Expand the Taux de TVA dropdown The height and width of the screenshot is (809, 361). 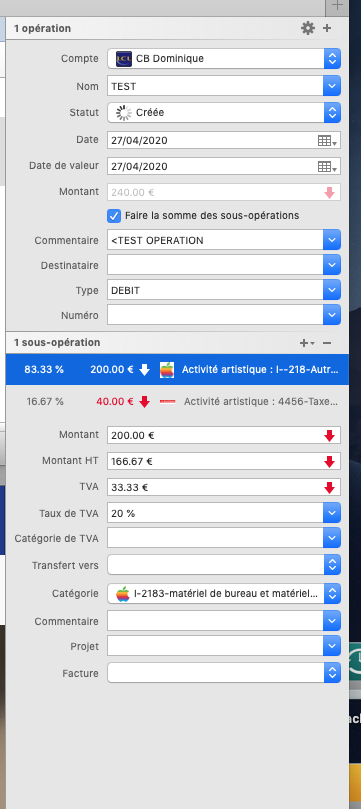(333, 513)
